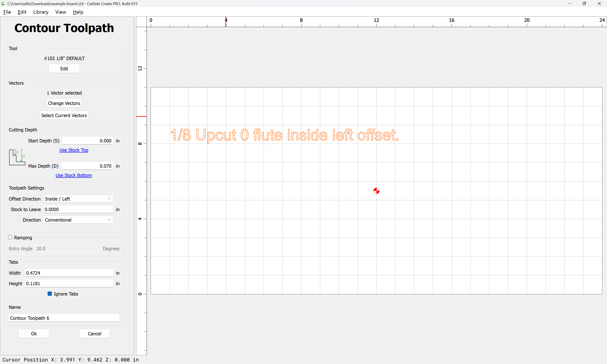Open the Library menu

41,12
